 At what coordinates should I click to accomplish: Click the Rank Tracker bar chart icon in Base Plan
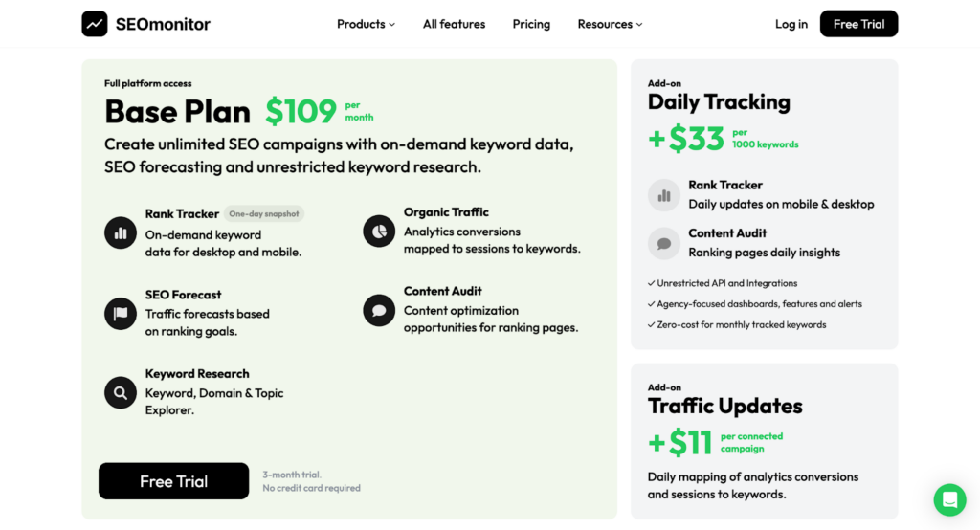(121, 232)
